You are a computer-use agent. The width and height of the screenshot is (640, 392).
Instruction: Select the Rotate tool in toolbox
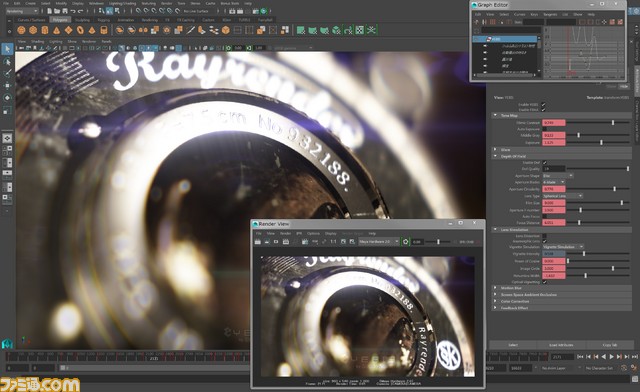pyautogui.click(x=7, y=98)
